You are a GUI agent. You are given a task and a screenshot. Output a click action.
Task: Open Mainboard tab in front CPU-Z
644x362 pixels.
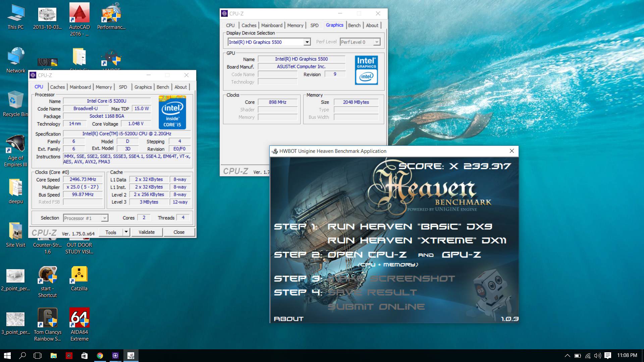[x=80, y=87]
